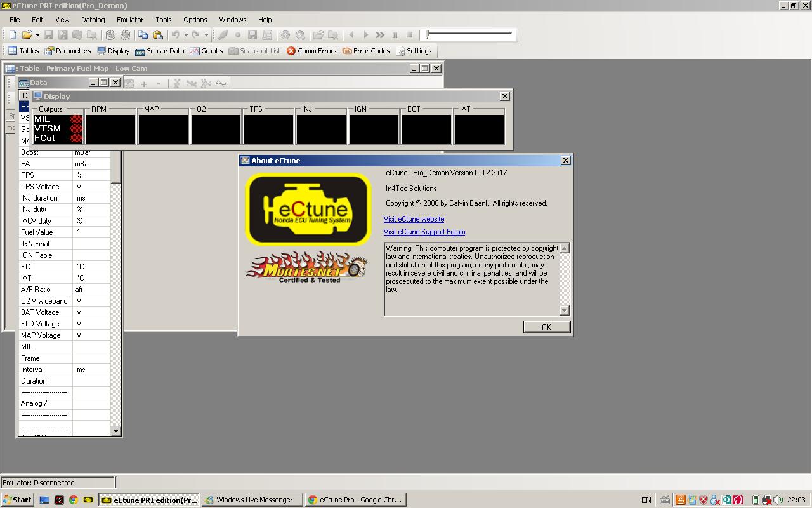
Task: Close the Display gauge window
Action: tap(504, 97)
